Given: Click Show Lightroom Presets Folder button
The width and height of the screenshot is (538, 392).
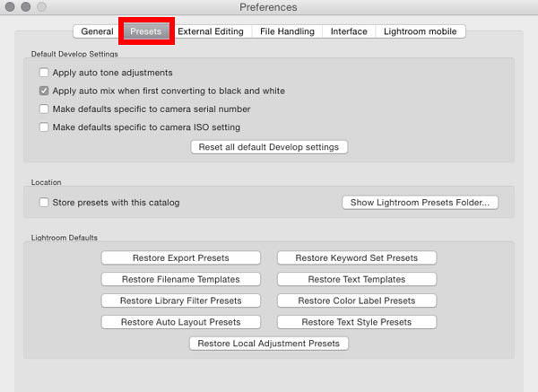Looking at the screenshot, I should click(x=420, y=202).
